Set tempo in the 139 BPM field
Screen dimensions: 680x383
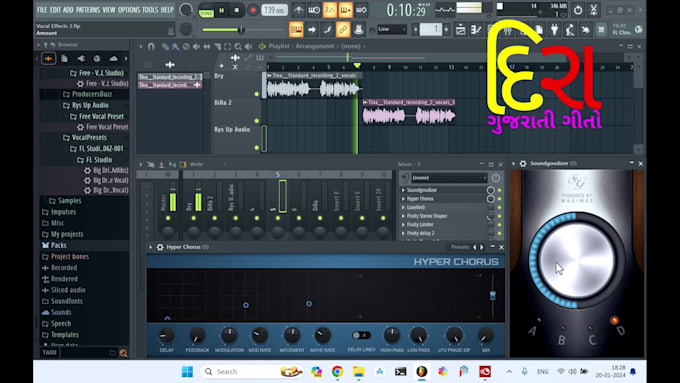point(275,10)
